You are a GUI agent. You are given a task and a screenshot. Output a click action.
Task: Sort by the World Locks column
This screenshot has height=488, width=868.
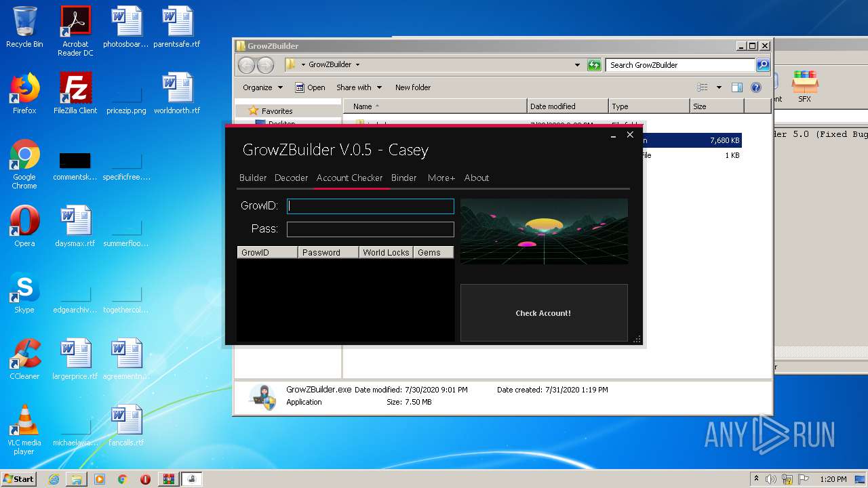386,252
